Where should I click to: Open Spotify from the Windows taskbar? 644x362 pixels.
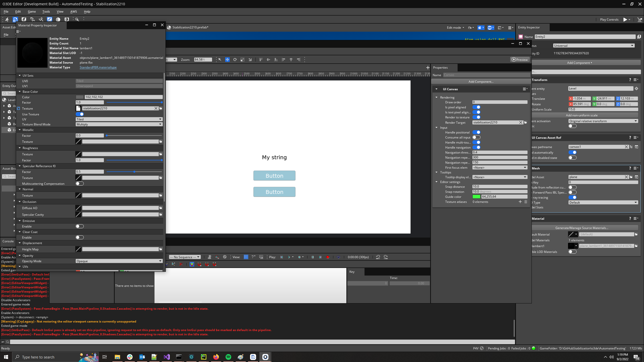pyautogui.click(x=228, y=357)
